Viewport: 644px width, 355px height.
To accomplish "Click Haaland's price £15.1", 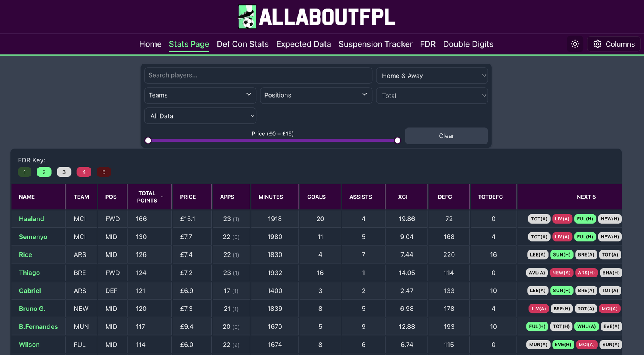I will (x=188, y=219).
